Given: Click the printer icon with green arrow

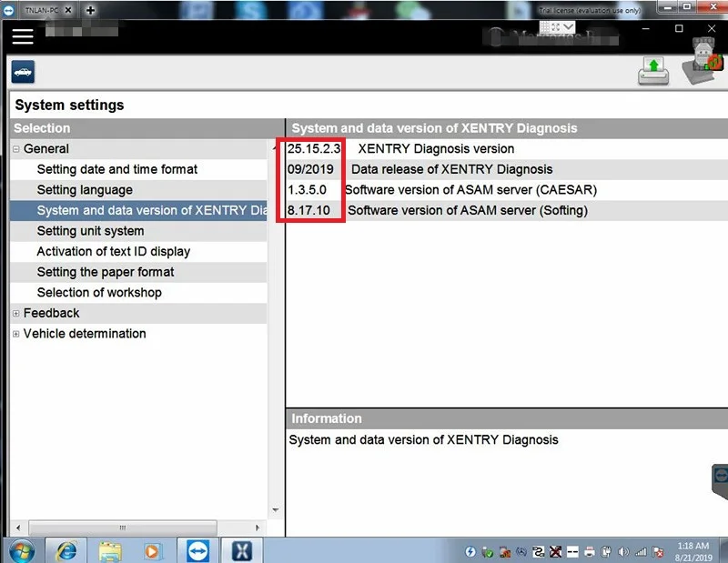Looking at the screenshot, I should click(653, 71).
